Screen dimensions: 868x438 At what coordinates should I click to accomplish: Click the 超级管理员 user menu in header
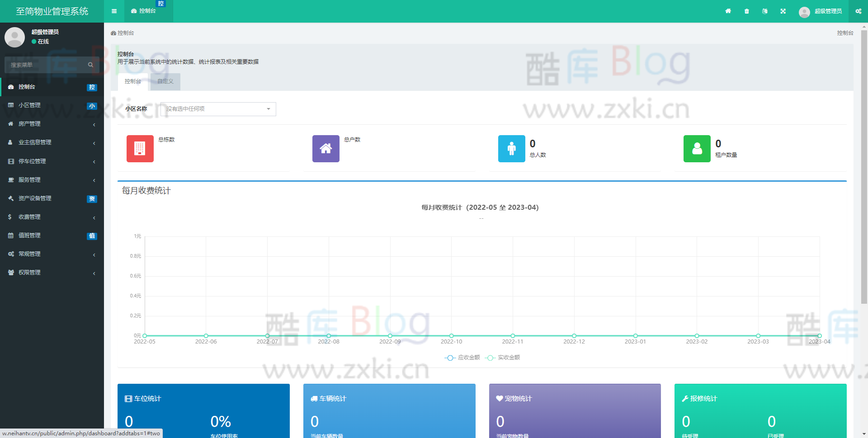click(820, 11)
